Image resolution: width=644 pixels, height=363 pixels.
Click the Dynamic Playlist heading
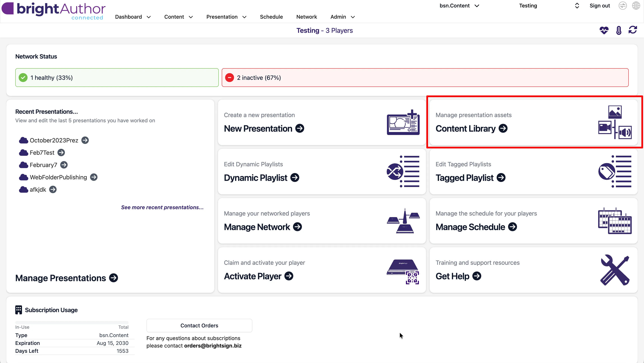tap(255, 178)
